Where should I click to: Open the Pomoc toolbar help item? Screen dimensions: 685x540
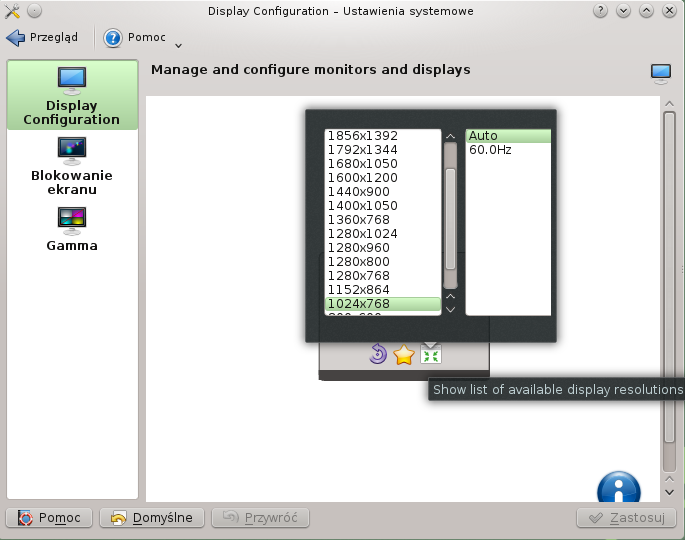(135, 38)
